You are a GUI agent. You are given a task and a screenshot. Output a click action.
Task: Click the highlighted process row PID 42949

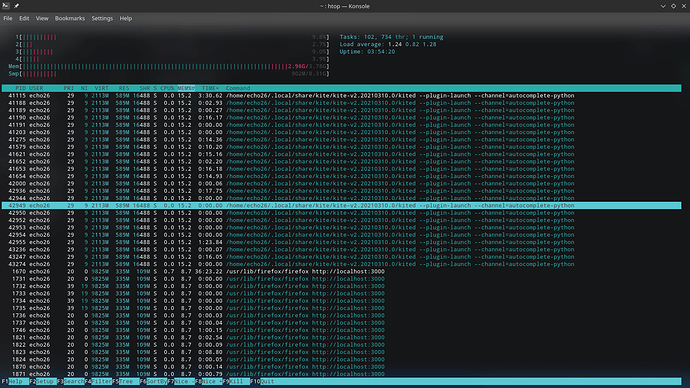coord(341,205)
